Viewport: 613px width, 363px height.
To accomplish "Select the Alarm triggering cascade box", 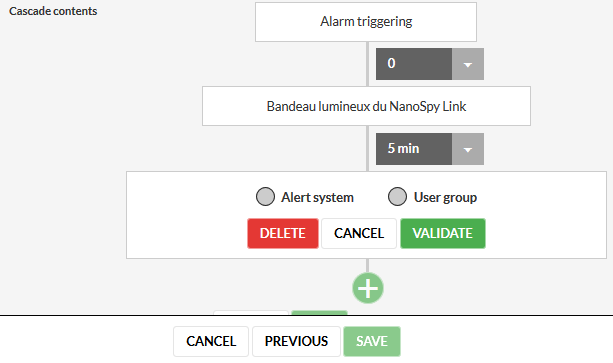I will pos(366,22).
